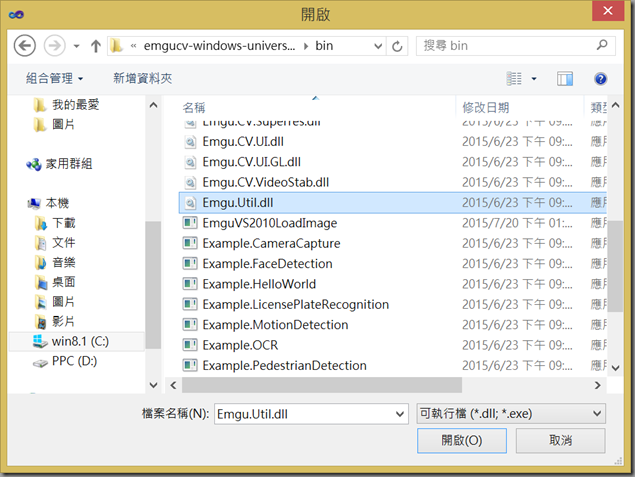
Task: Open help with the question mark icon
Action: 600,79
